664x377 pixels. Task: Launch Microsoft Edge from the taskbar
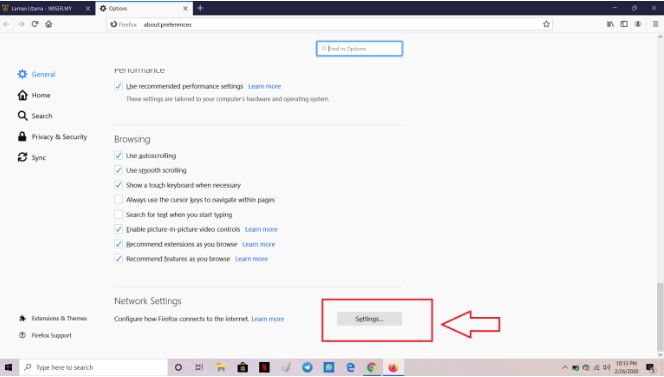pos(351,367)
